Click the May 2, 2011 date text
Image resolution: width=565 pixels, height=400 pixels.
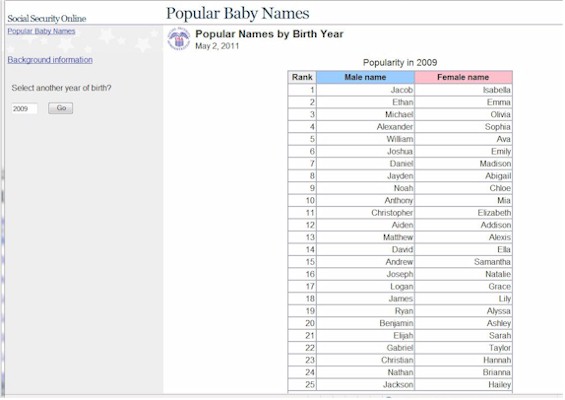point(217,46)
